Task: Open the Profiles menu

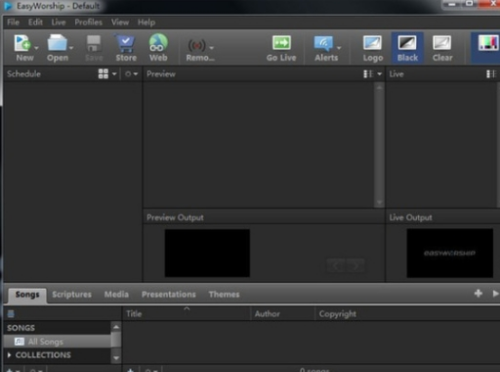Action: [88, 22]
